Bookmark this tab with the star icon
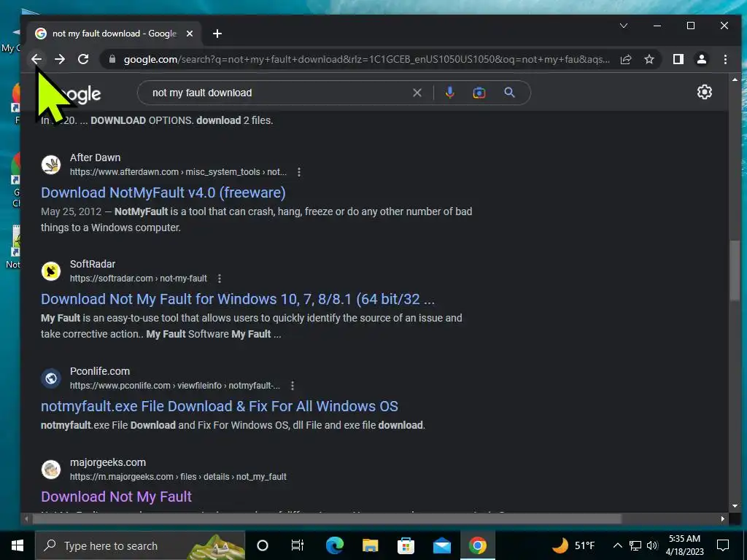The height and width of the screenshot is (560, 747). (x=649, y=59)
